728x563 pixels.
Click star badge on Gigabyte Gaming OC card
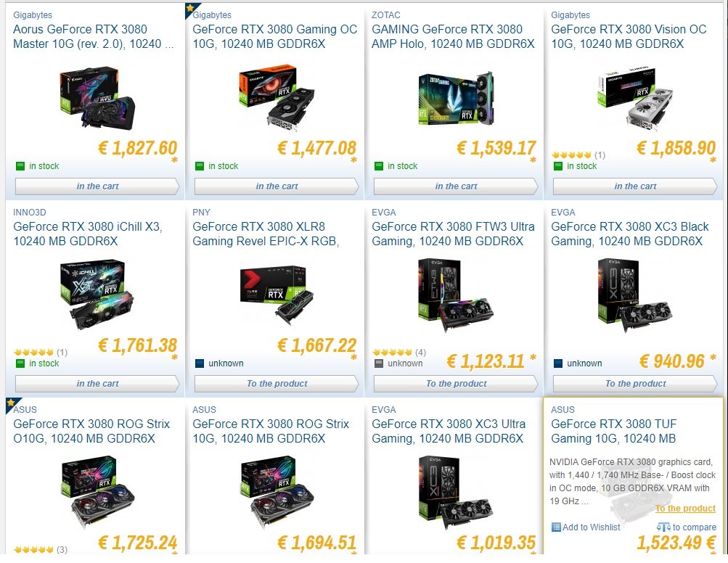pos(190,9)
